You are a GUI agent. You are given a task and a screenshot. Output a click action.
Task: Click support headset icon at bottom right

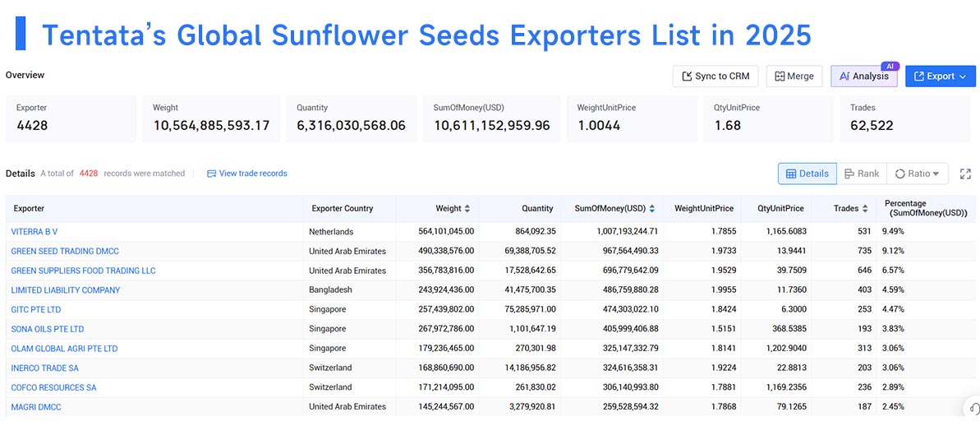(973, 409)
